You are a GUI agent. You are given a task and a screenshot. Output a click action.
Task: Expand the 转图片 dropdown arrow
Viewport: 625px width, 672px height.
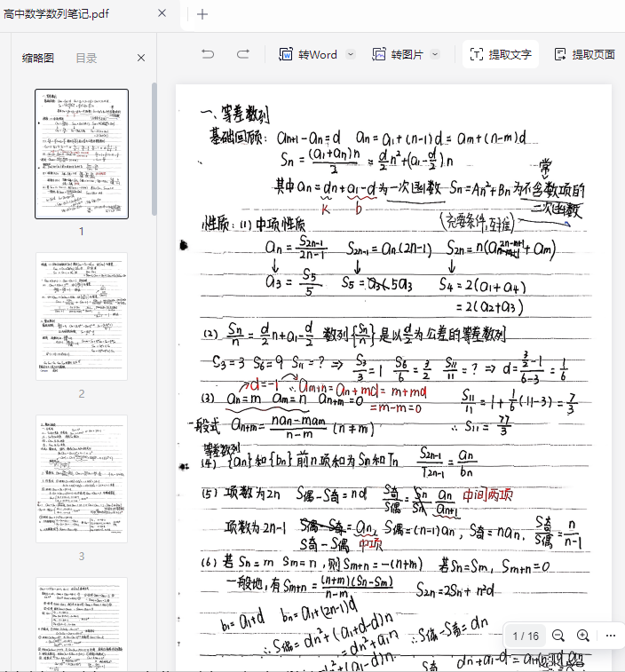435,54
